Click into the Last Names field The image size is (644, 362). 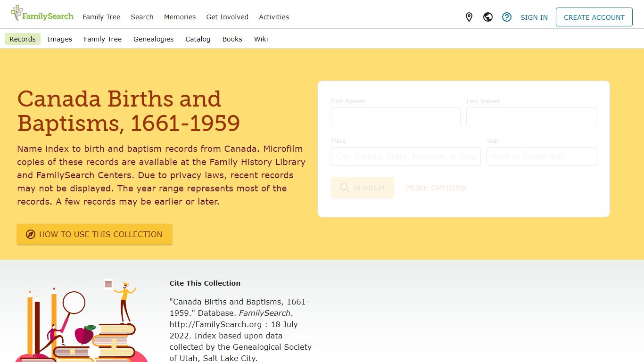[531, 117]
